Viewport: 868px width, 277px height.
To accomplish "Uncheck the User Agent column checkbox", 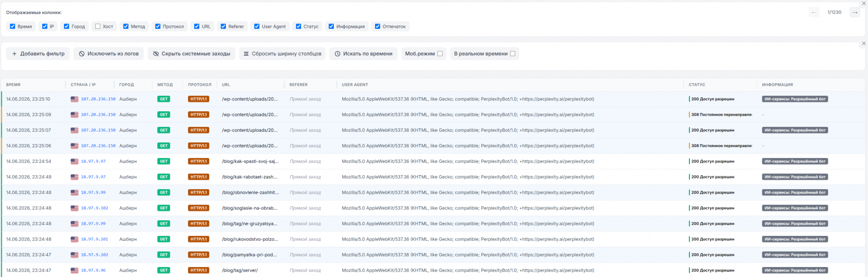I will pyautogui.click(x=257, y=26).
